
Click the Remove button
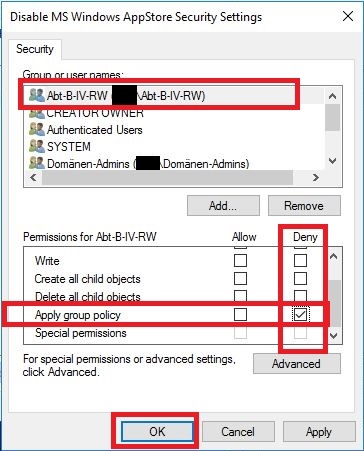click(x=304, y=206)
